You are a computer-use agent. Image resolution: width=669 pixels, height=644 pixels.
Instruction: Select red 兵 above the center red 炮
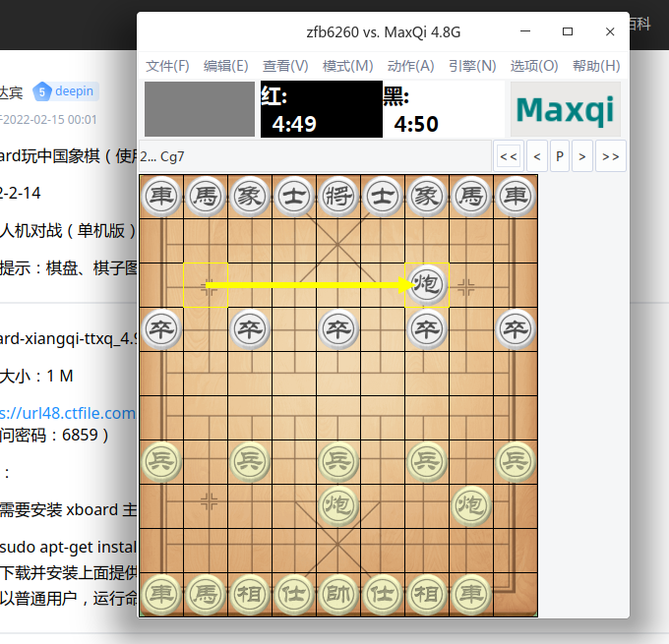pos(338,462)
